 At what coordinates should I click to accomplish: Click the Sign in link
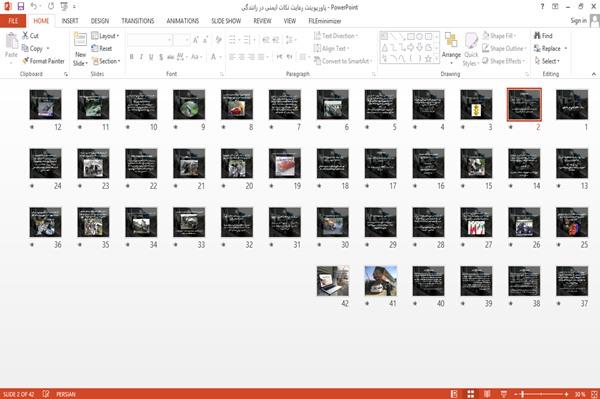[x=578, y=21]
